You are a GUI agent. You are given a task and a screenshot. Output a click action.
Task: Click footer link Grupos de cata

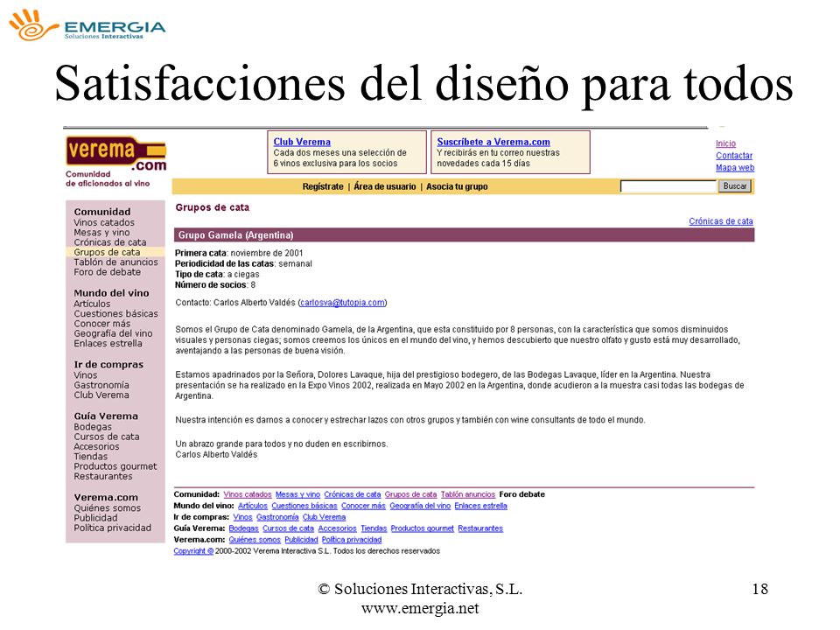[x=411, y=494]
